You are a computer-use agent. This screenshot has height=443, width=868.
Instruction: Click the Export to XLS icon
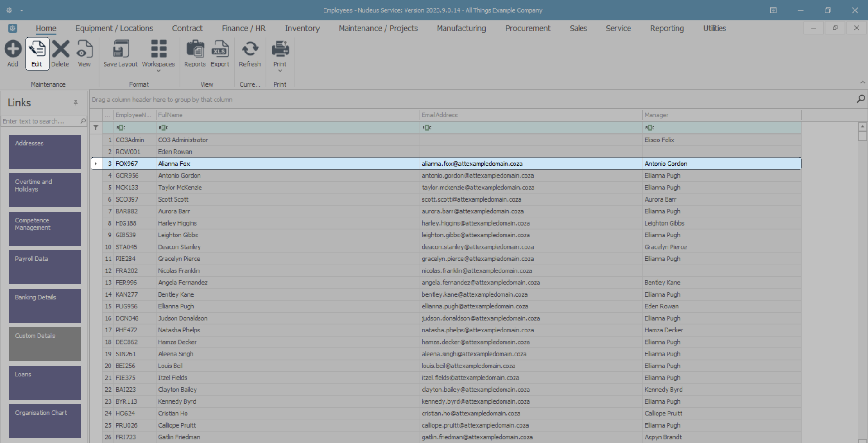tap(220, 49)
